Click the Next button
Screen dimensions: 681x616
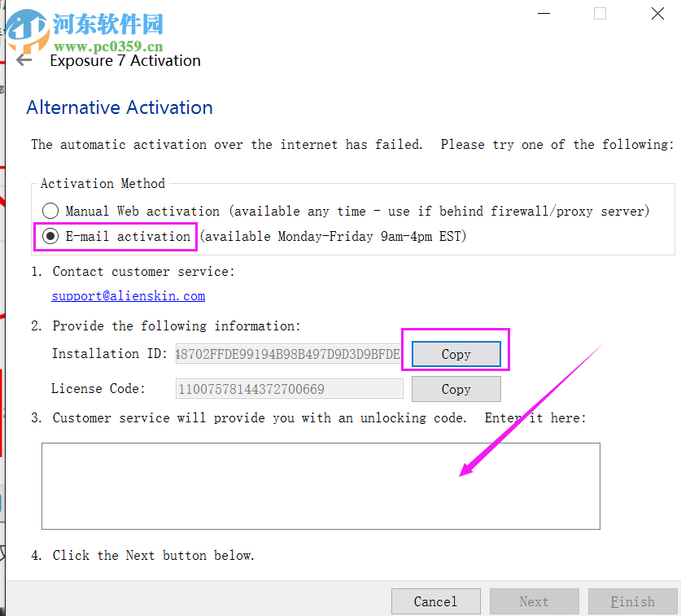pyautogui.click(x=535, y=601)
